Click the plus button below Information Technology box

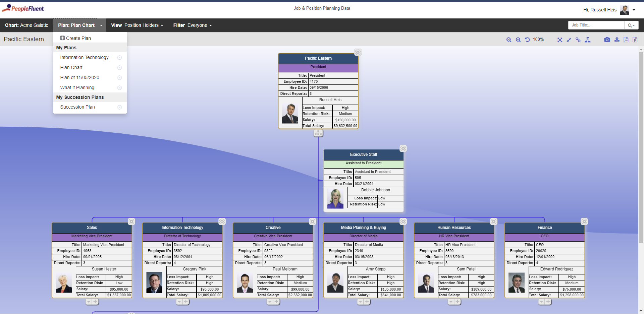(186, 302)
